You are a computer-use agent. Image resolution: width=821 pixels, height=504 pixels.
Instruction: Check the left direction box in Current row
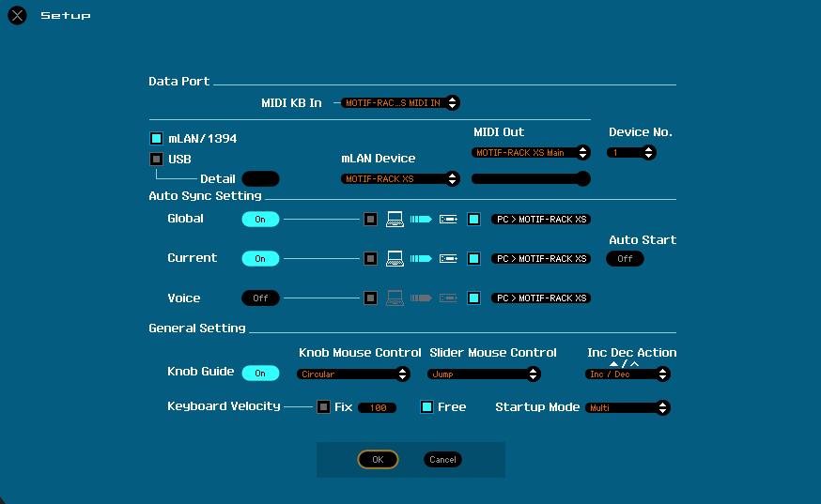[x=370, y=258]
